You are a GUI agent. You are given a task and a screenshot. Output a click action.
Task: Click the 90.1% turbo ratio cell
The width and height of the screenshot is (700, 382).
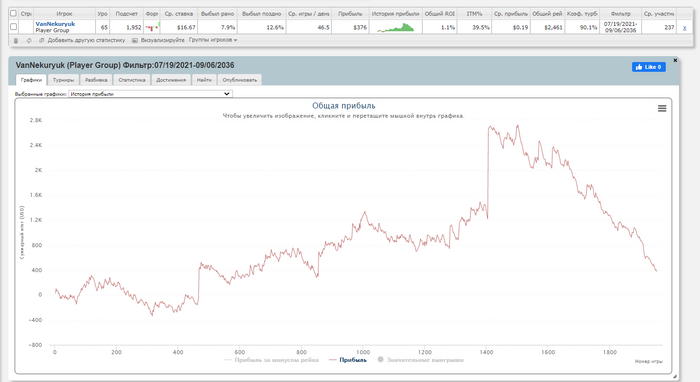[582, 27]
